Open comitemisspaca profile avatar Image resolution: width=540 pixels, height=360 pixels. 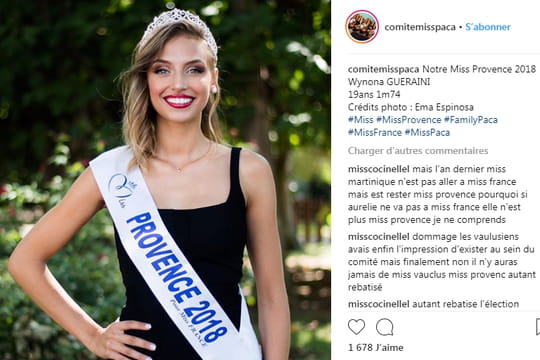click(x=362, y=27)
